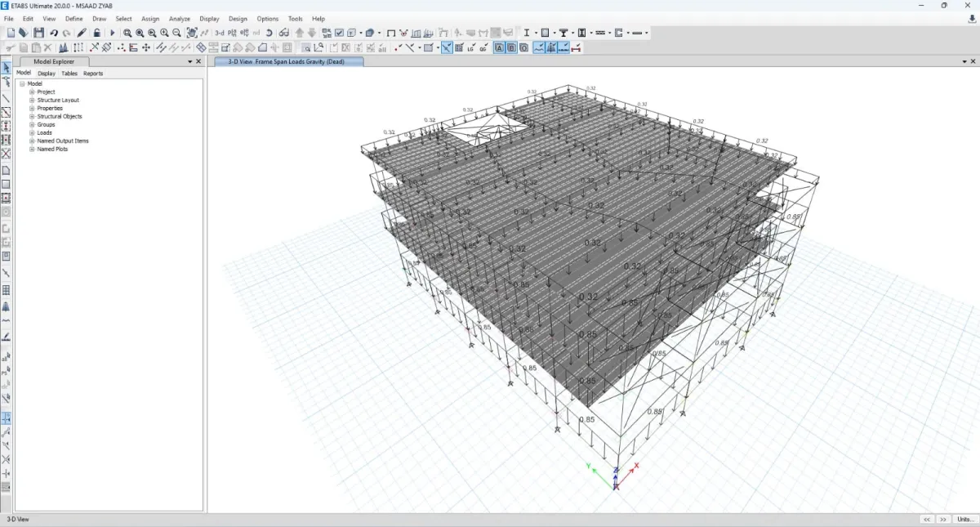
Task: Click the Zoom Out One Step icon
Action: (176, 33)
